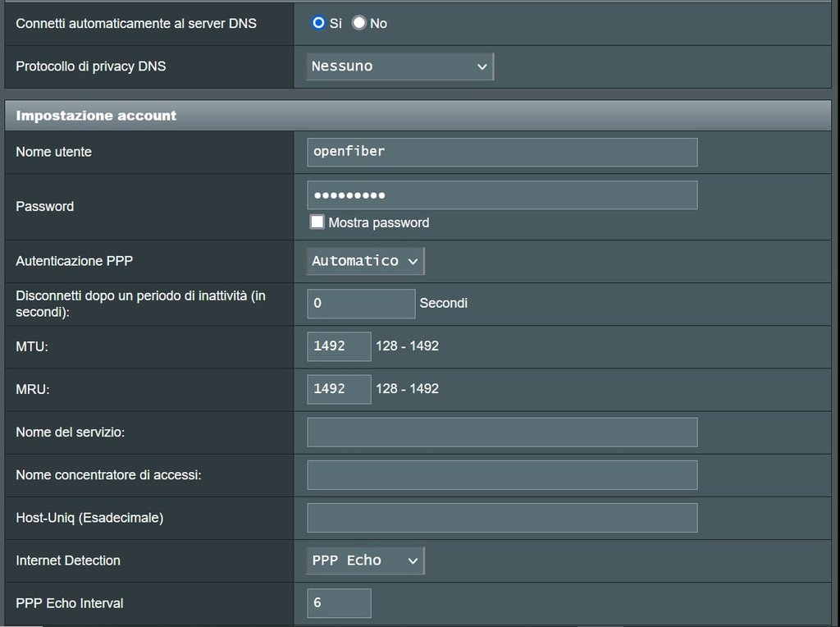Viewport: 840px width, 627px height.
Task: Focus the 'Host-Uniq (Esadecimale)' input field
Action: point(502,518)
